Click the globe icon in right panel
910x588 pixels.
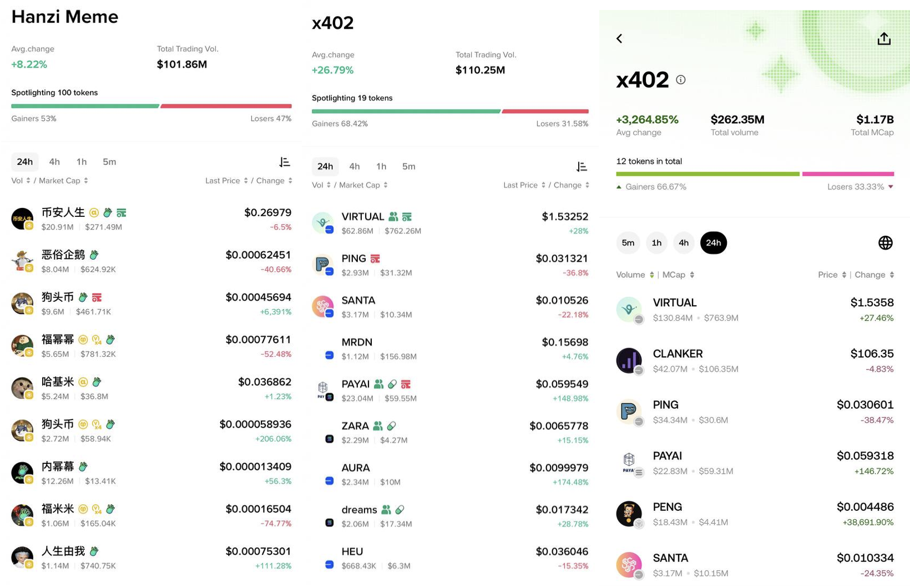coord(885,243)
